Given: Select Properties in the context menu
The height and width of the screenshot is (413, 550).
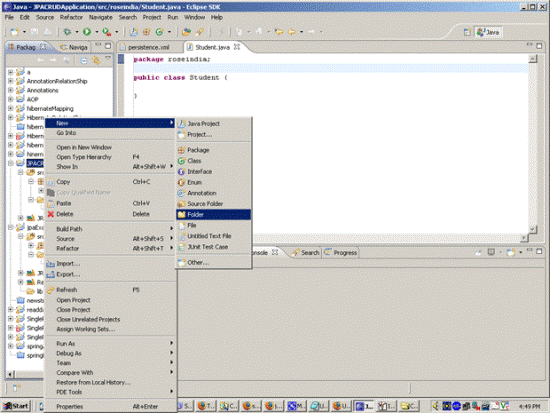Looking at the screenshot, I should (110, 406).
